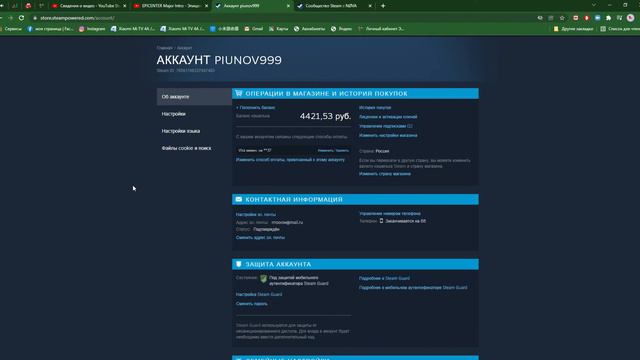Click 'Сменить пароль' link
640x360 pixels.
click(x=251, y=304)
